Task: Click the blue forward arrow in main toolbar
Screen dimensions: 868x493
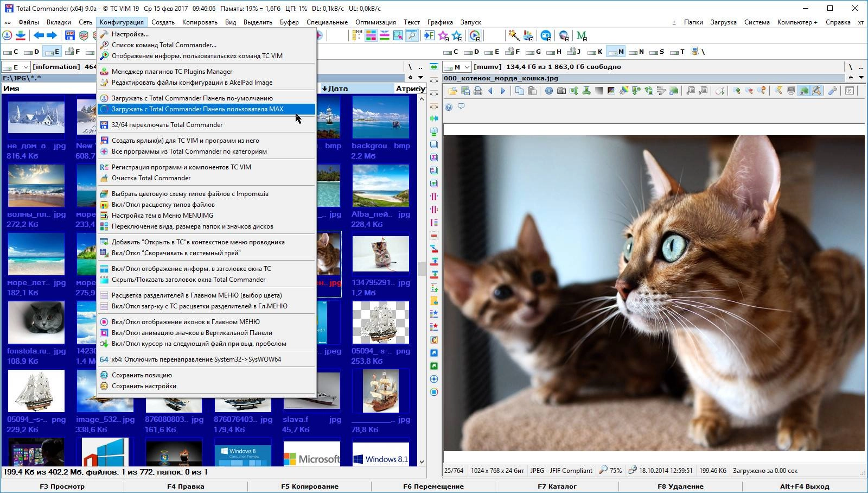Action: coord(52,35)
